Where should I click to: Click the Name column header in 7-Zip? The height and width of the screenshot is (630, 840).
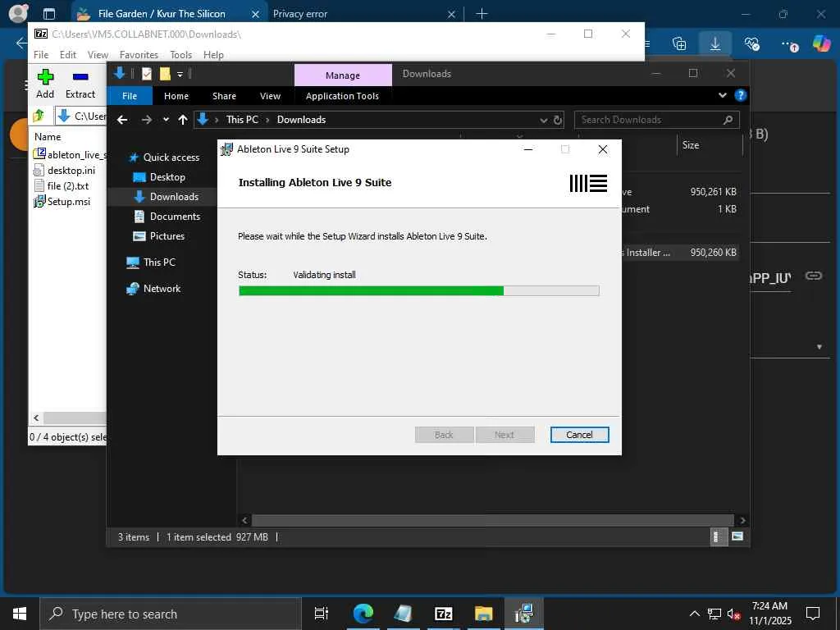48,137
